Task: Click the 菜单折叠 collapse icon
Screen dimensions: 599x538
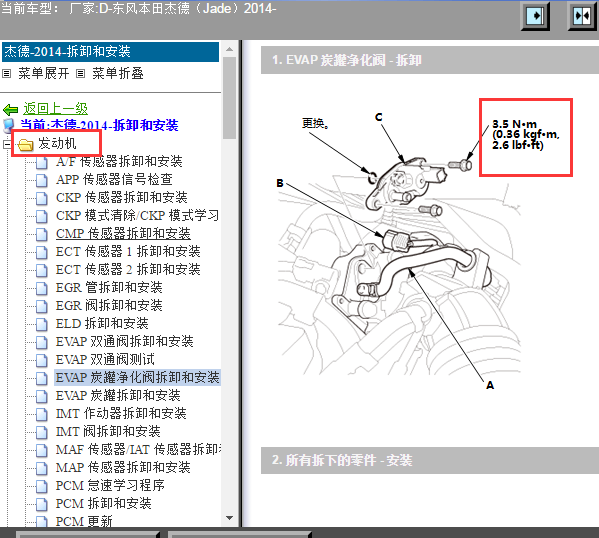Action: point(80,73)
